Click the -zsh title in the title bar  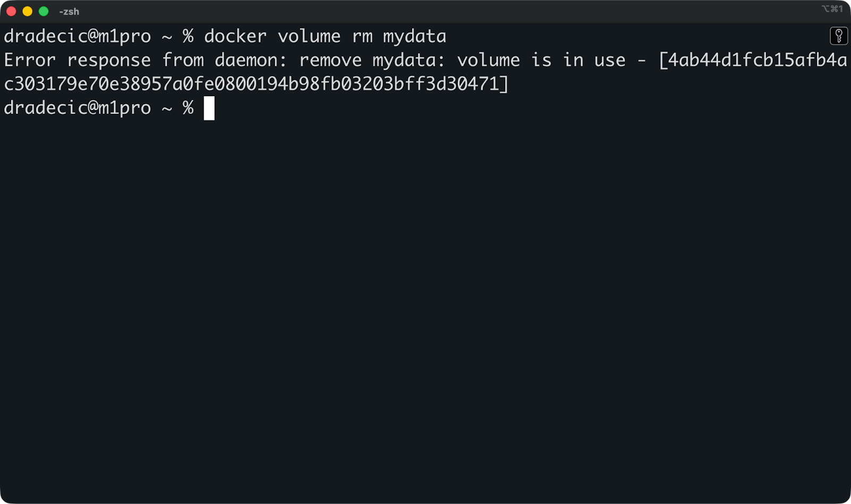(68, 11)
